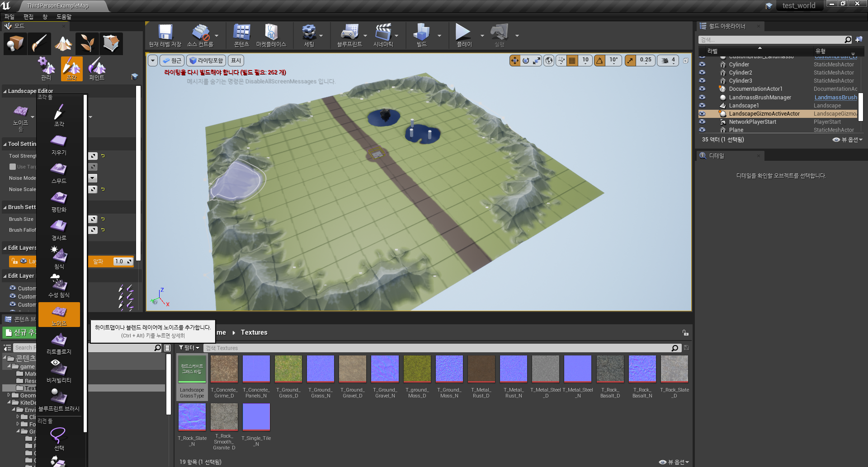Toggle grid snapping in viewport
This screenshot has width=868, height=467.
(572, 61)
